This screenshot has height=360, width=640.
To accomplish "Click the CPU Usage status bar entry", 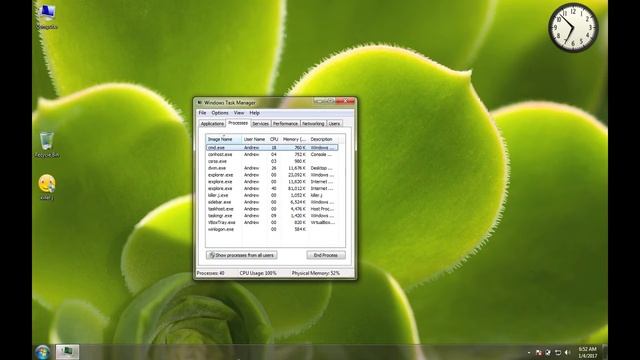I will point(258,273).
